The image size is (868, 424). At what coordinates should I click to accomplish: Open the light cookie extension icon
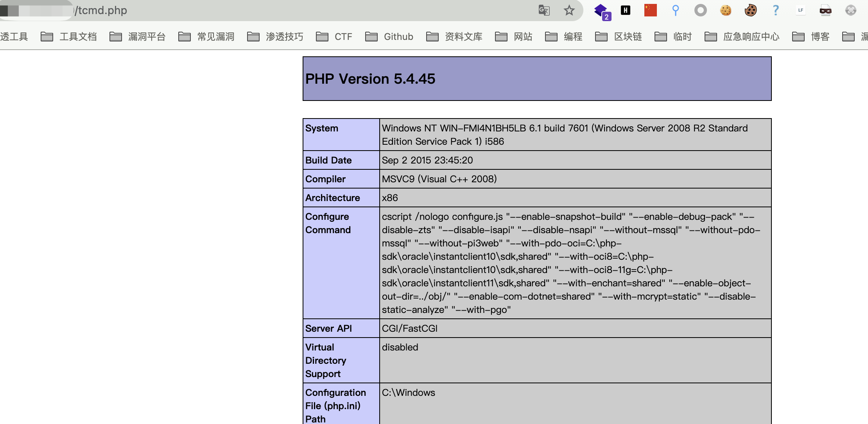pos(726,10)
